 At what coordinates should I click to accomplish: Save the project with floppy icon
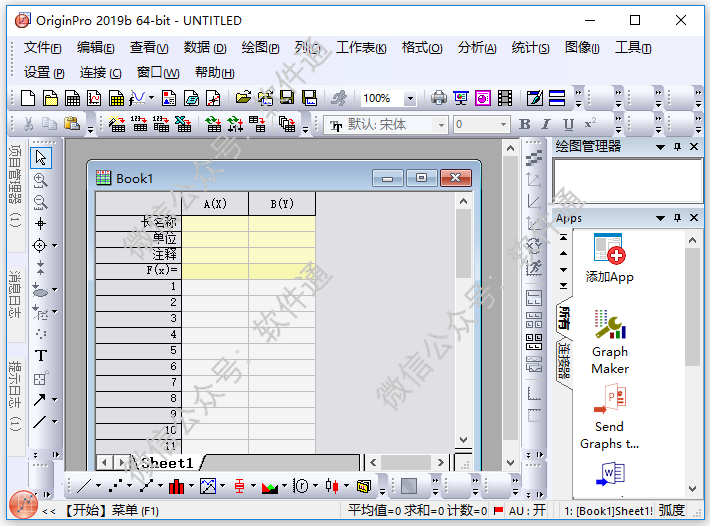287,98
